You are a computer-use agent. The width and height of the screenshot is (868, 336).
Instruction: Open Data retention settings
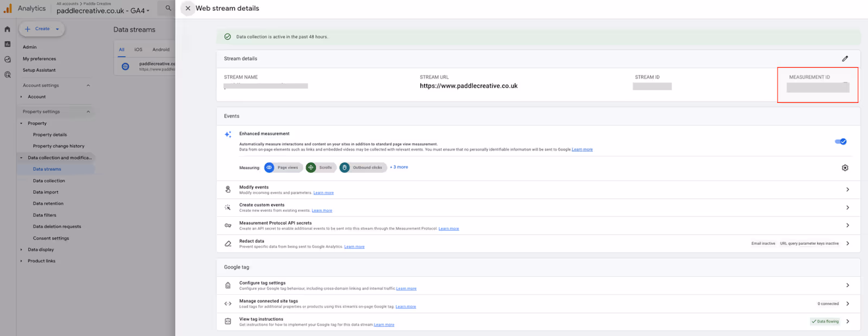tap(48, 203)
